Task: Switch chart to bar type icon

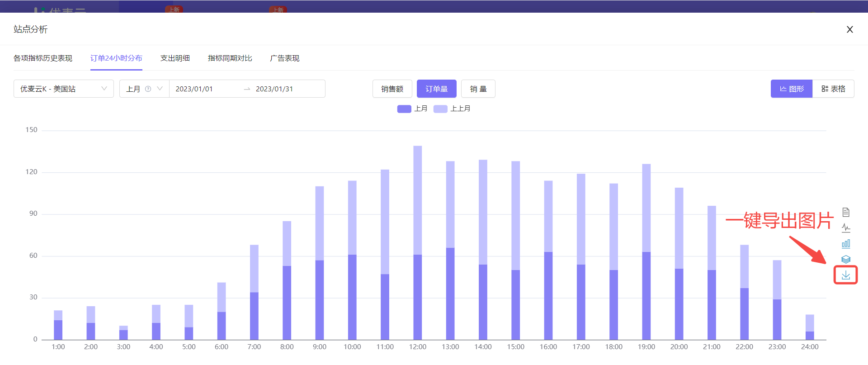Action: pyautogui.click(x=846, y=244)
